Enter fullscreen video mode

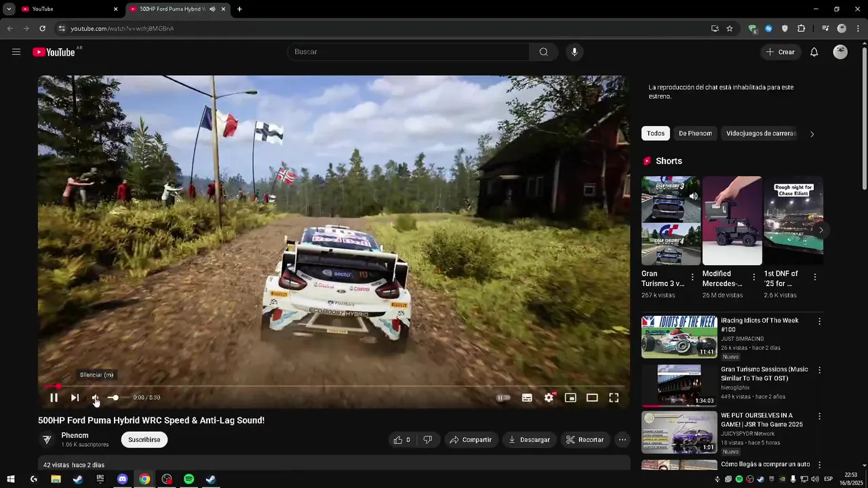(614, 398)
